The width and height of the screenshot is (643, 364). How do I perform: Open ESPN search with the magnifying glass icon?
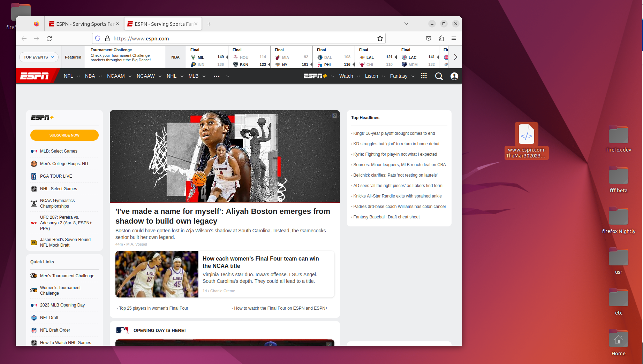pyautogui.click(x=439, y=76)
